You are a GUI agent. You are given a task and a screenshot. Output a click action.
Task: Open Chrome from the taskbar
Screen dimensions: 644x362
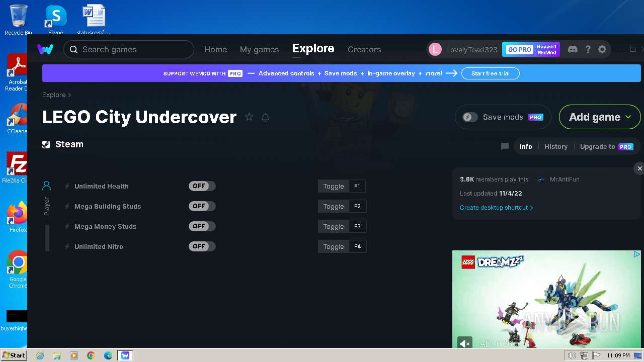(91, 355)
